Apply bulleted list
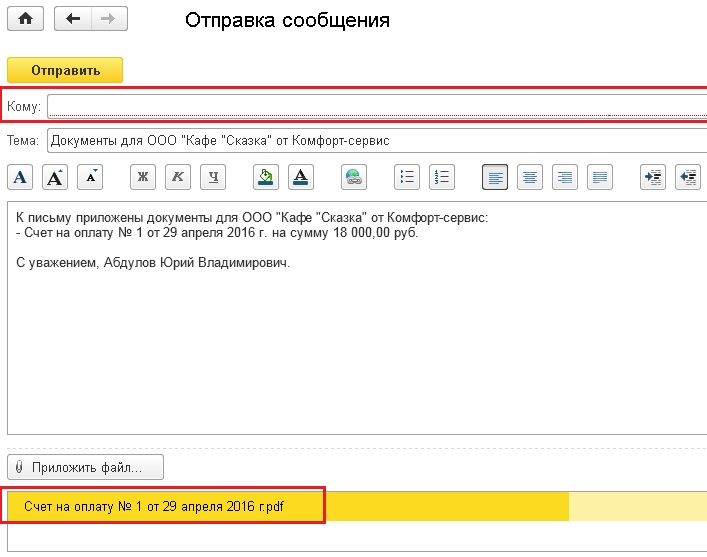This screenshot has width=707, height=557. tap(407, 177)
